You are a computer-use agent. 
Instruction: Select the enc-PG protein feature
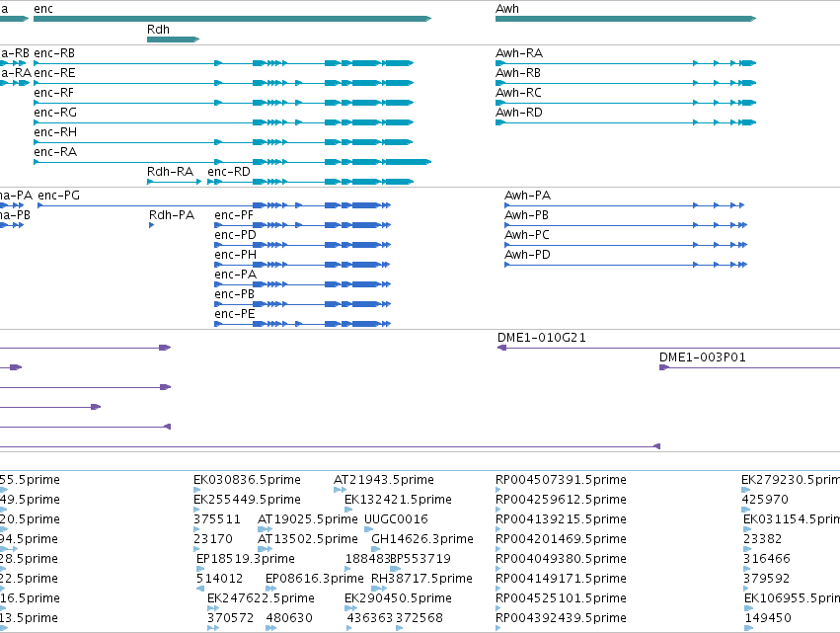click(214, 205)
